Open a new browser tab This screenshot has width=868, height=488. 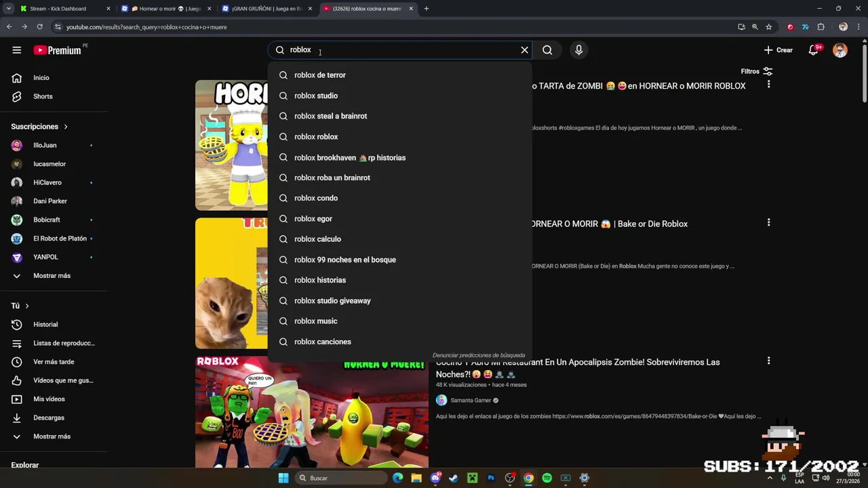pyautogui.click(x=427, y=9)
